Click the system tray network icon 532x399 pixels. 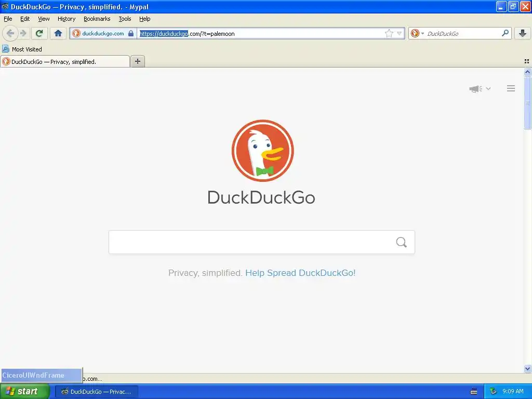[494, 391]
